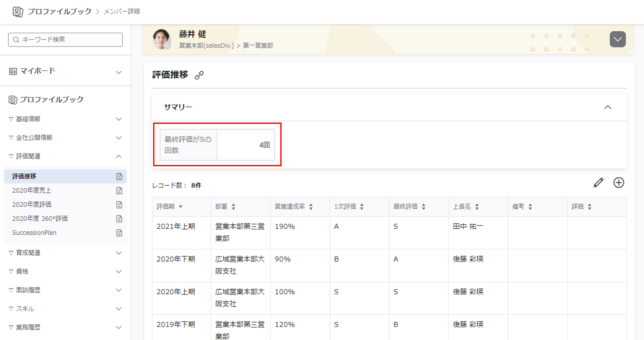Screen dimensions: 644x340
Task: Open 2020年度 360°評価 sheet
Action: [40, 219]
